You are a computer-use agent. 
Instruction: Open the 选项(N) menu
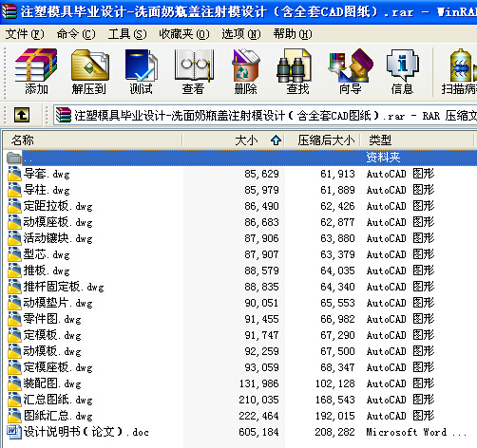click(241, 34)
